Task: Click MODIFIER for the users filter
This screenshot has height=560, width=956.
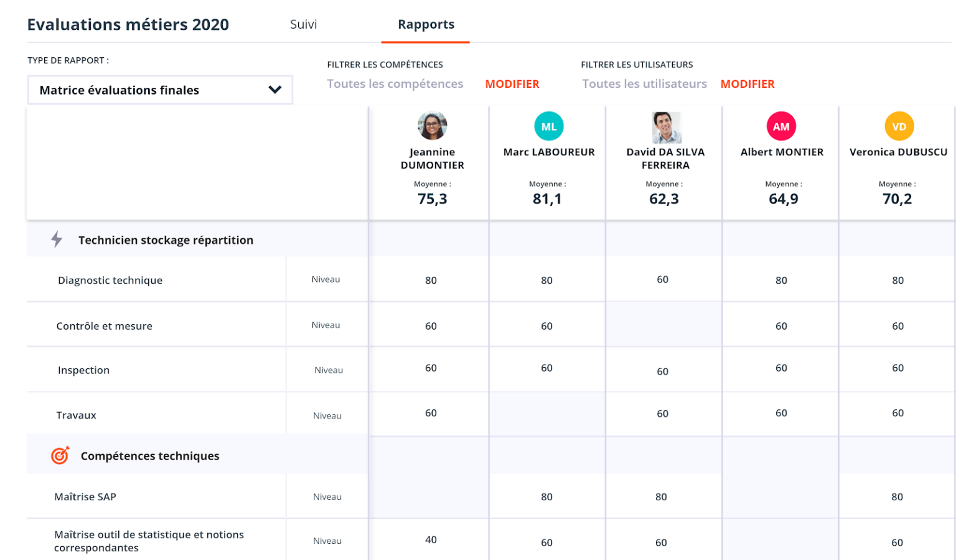Action: click(747, 84)
